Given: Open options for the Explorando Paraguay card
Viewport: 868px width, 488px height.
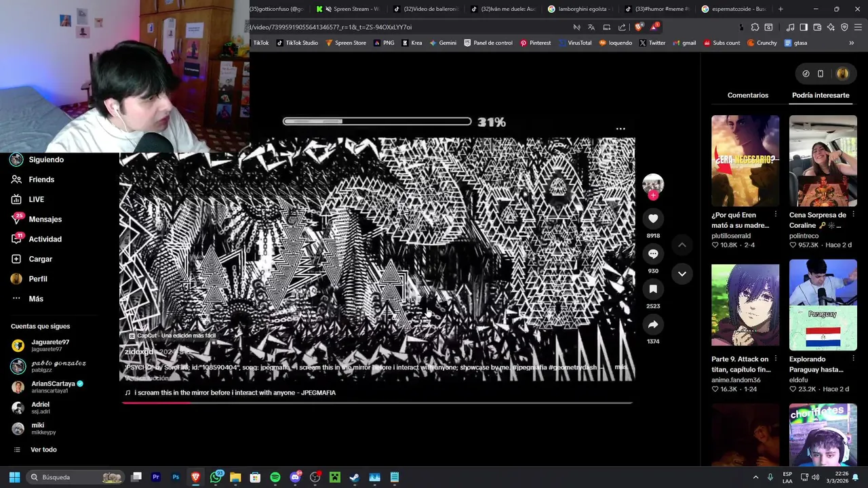Looking at the screenshot, I should point(853,359).
